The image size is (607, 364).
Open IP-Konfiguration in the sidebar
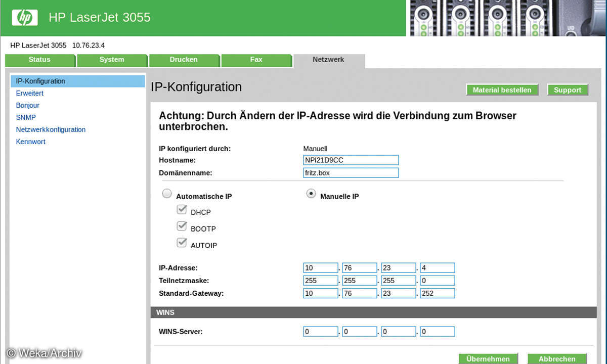(78, 81)
